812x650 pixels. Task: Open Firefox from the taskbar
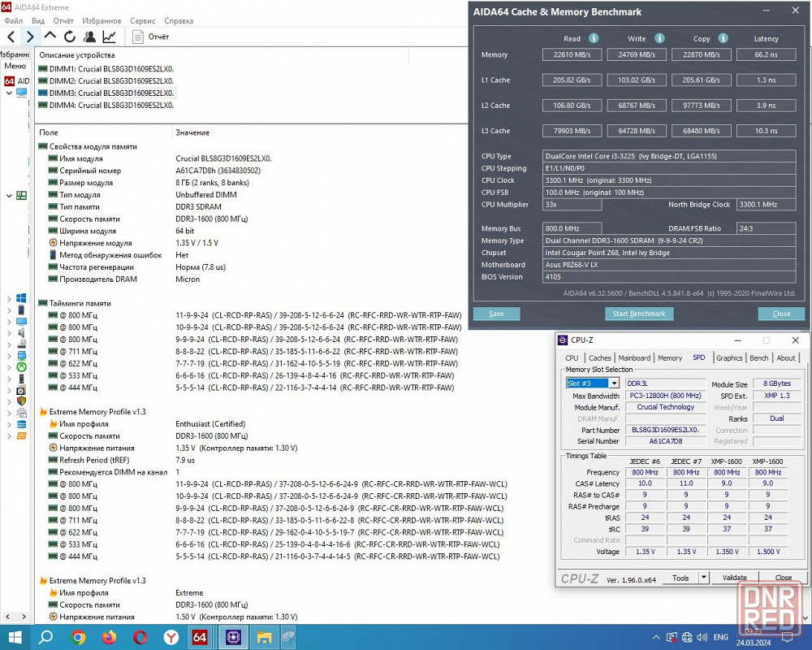click(109, 637)
